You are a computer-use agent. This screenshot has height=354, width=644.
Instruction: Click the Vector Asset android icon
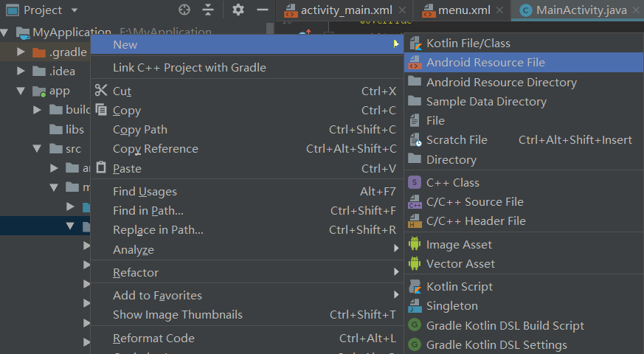(415, 263)
